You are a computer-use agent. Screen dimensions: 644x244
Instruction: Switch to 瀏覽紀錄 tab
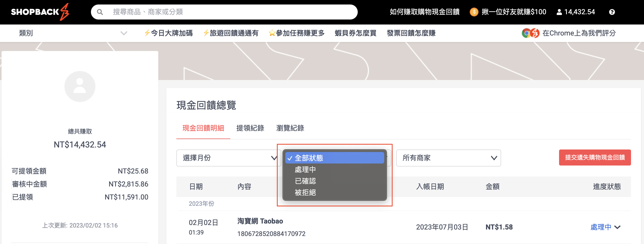pos(290,128)
